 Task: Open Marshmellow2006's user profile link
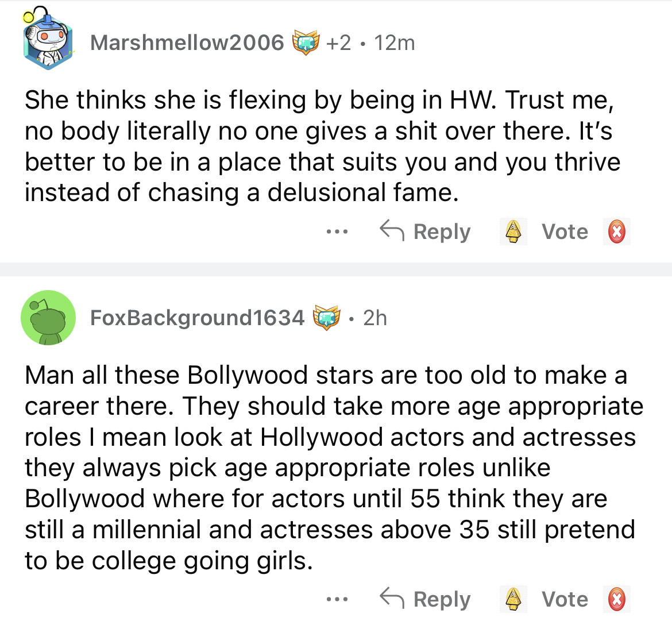[187, 43]
